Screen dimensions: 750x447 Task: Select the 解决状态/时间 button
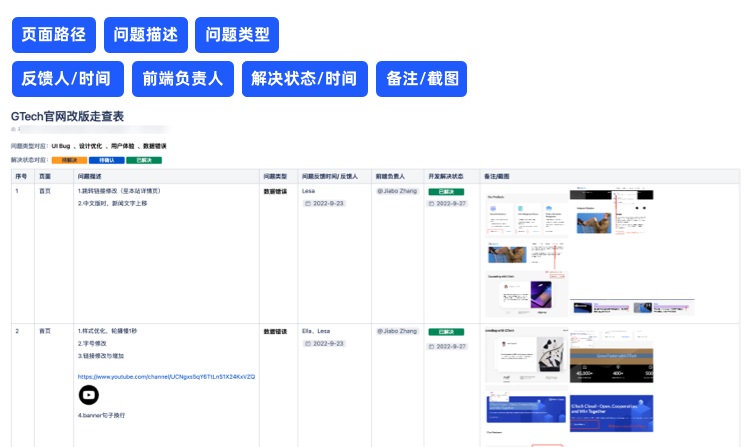(305, 79)
